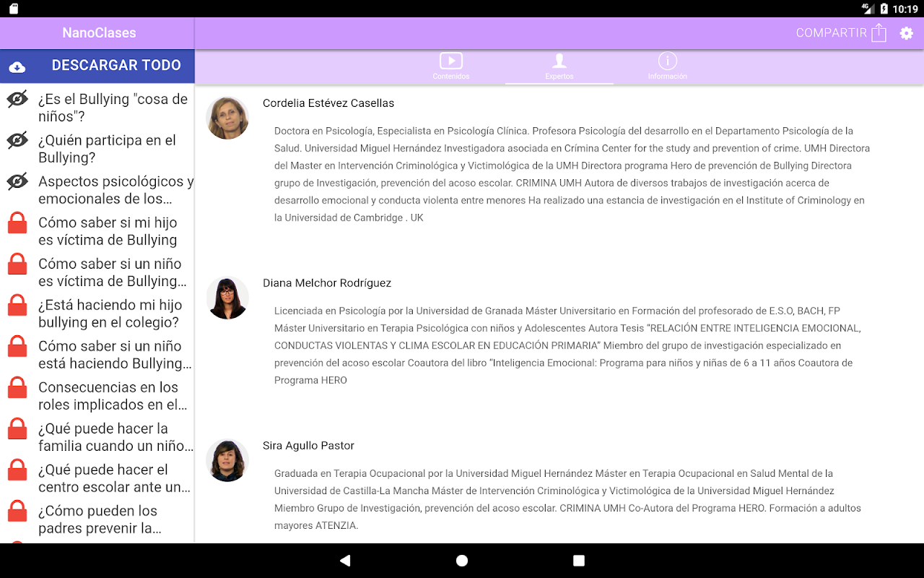The width and height of the screenshot is (924, 578).
Task: Toggle eye icon for ¿Quién participa en el Bullying?
Action: tap(17, 140)
